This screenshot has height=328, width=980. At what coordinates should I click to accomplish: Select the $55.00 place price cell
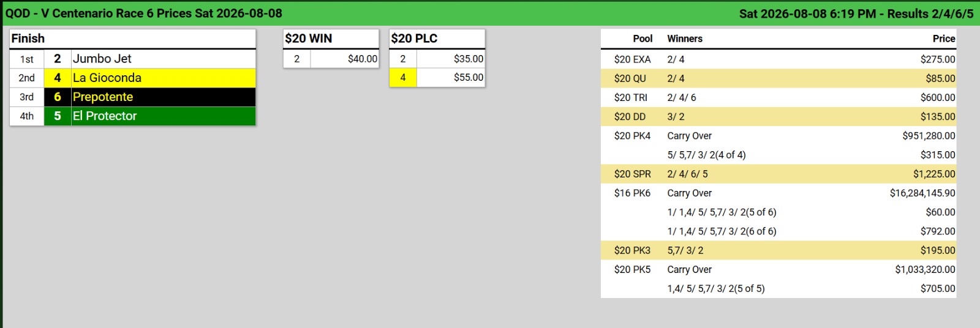tap(451, 78)
